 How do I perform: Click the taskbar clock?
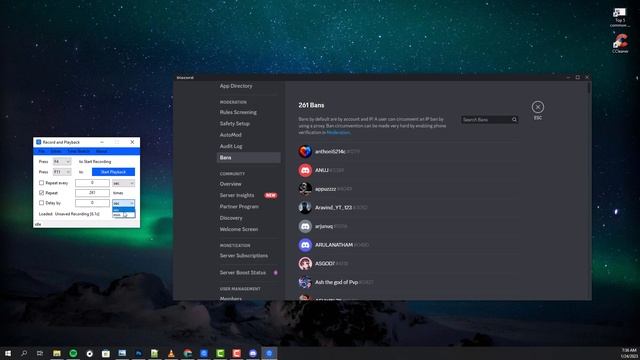629,353
